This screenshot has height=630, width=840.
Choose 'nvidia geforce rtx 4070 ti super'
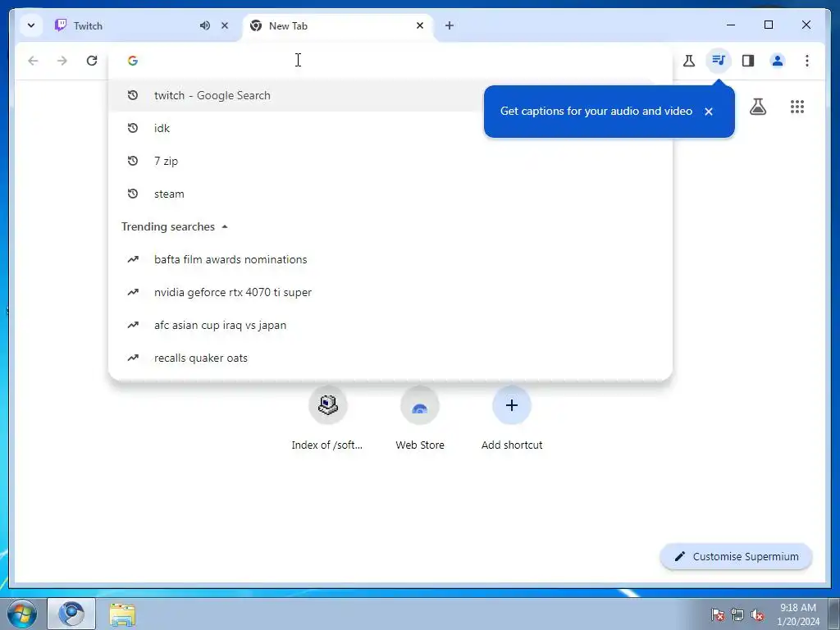click(x=390, y=293)
